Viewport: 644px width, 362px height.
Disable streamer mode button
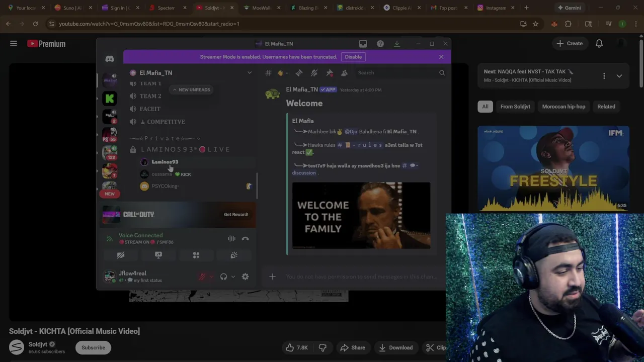tap(353, 57)
